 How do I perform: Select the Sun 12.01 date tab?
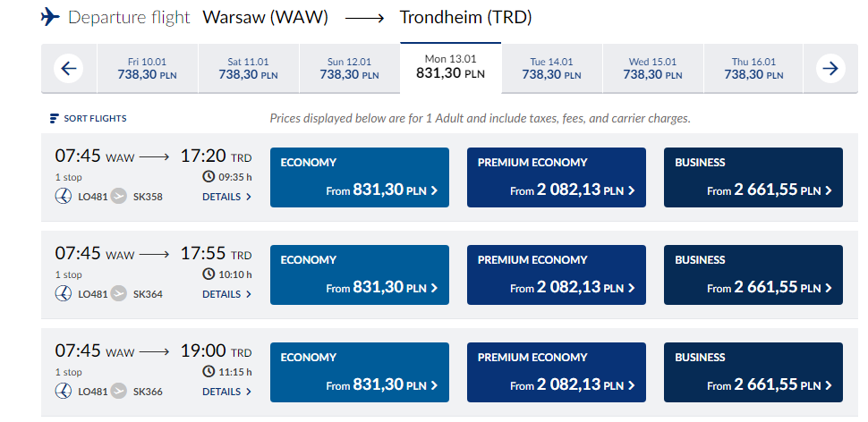(x=349, y=69)
